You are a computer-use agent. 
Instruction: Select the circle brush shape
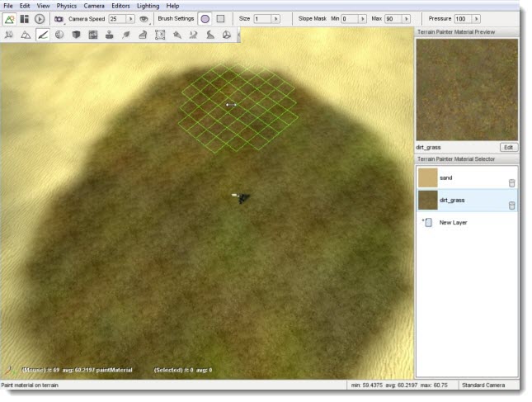point(205,18)
